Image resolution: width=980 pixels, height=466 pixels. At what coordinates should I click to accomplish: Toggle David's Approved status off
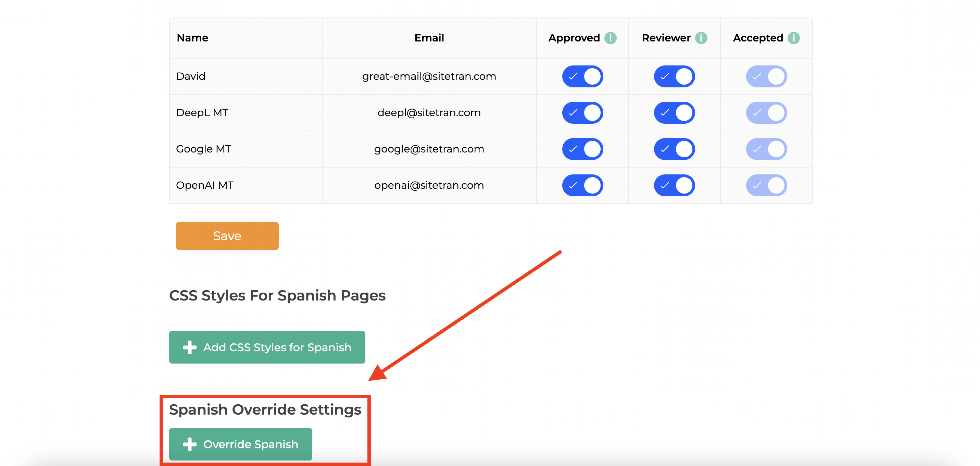point(581,76)
